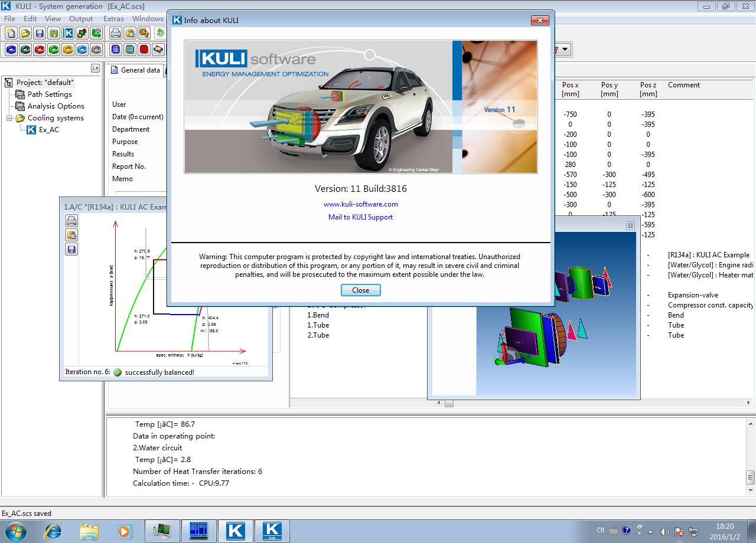This screenshot has height=543, width=756.
Task: Click the output log scrollbar down arrow
Action: tap(751, 491)
